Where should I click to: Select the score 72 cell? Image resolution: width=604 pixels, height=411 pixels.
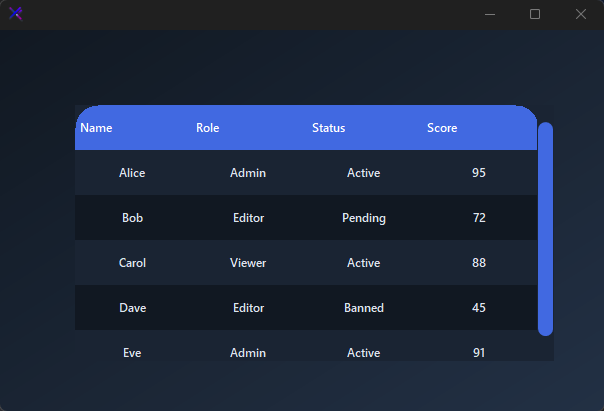coord(479,218)
